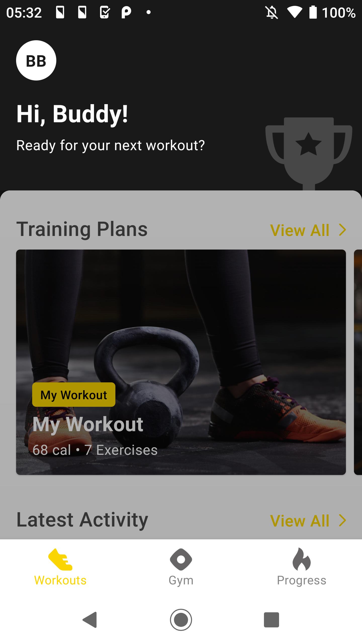Image resolution: width=362 pixels, height=644 pixels.
Task: Tap the 68 cal 7 Exercises text
Action: click(x=95, y=450)
